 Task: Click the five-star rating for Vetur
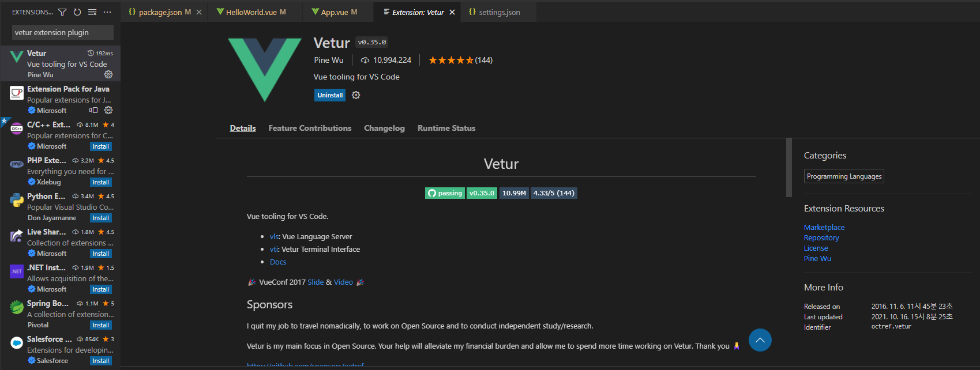451,60
